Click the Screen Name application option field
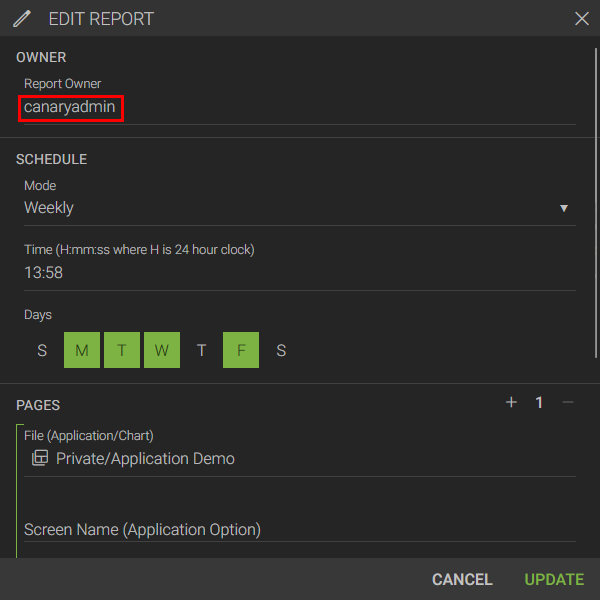 click(x=290, y=529)
